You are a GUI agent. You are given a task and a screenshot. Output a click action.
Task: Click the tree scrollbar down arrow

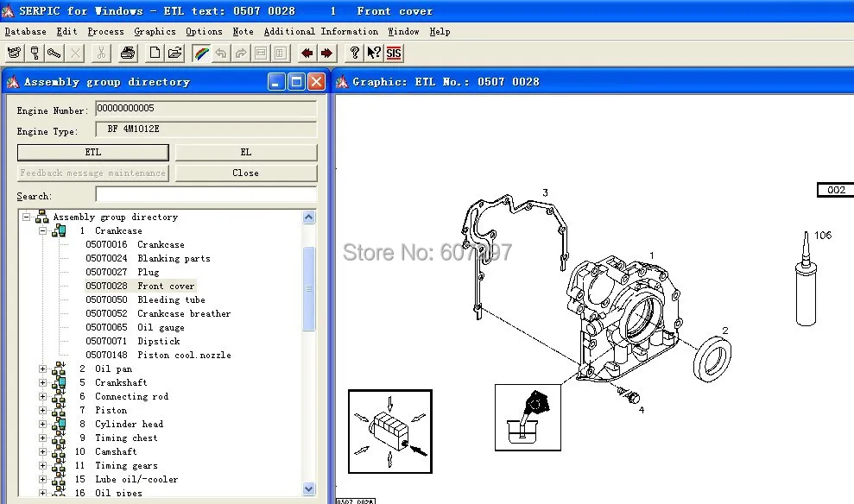[309, 488]
